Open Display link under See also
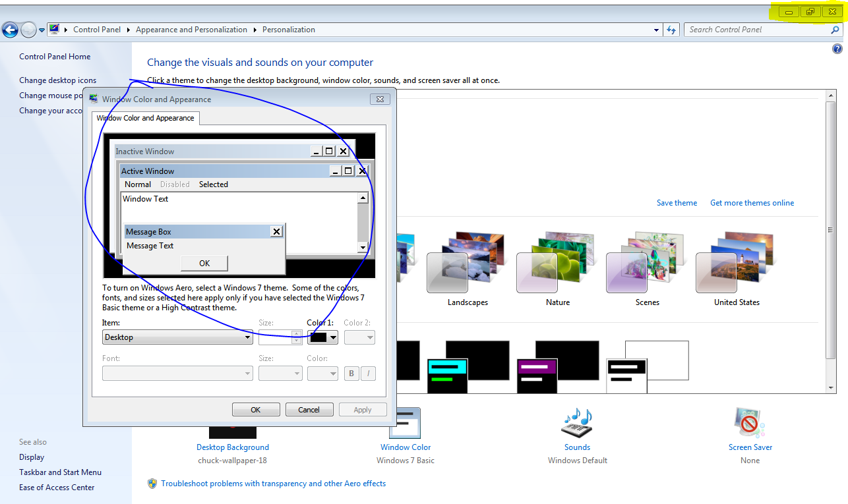Screen dimensions: 848x504 [x=32, y=457]
